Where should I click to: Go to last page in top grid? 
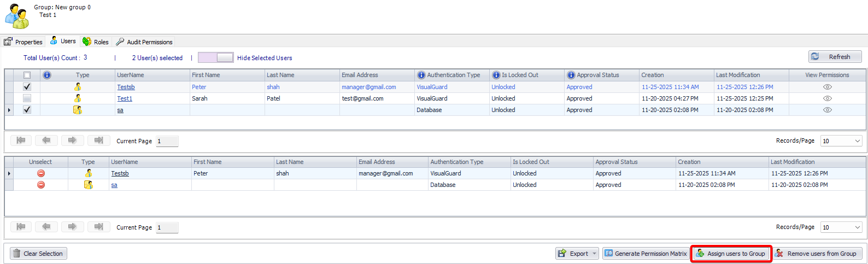click(98, 140)
